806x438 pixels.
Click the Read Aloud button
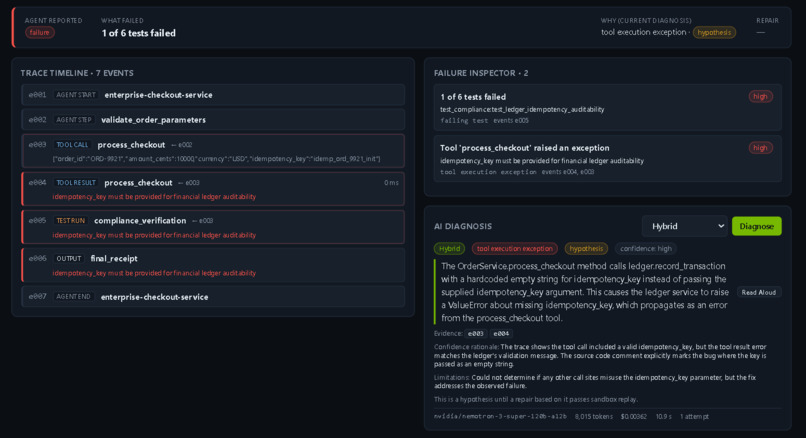758,293
